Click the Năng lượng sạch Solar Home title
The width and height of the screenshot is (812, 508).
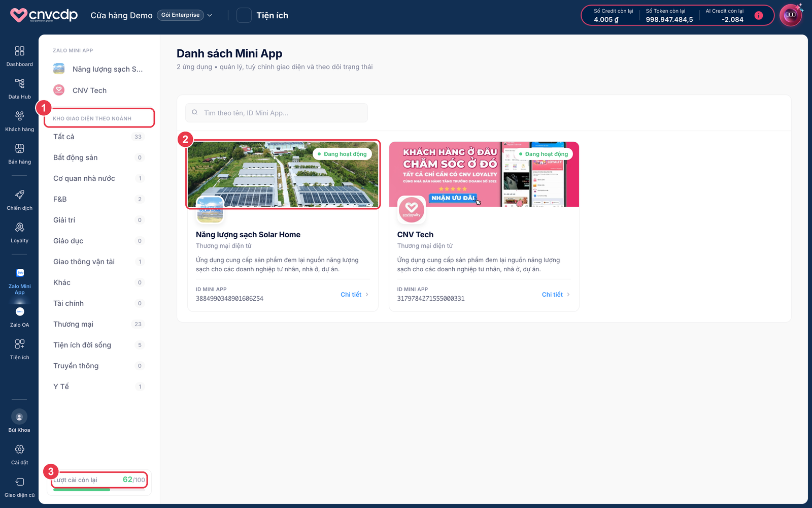tap(248, 235)
